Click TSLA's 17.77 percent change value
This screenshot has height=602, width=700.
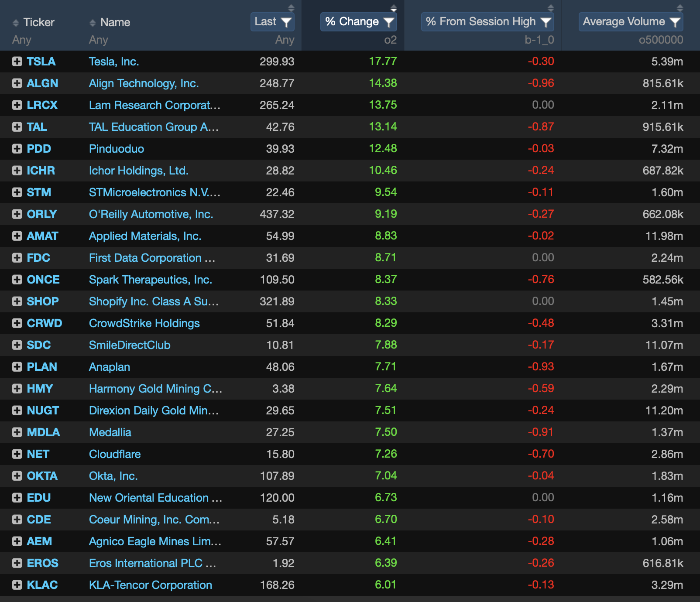383,61
